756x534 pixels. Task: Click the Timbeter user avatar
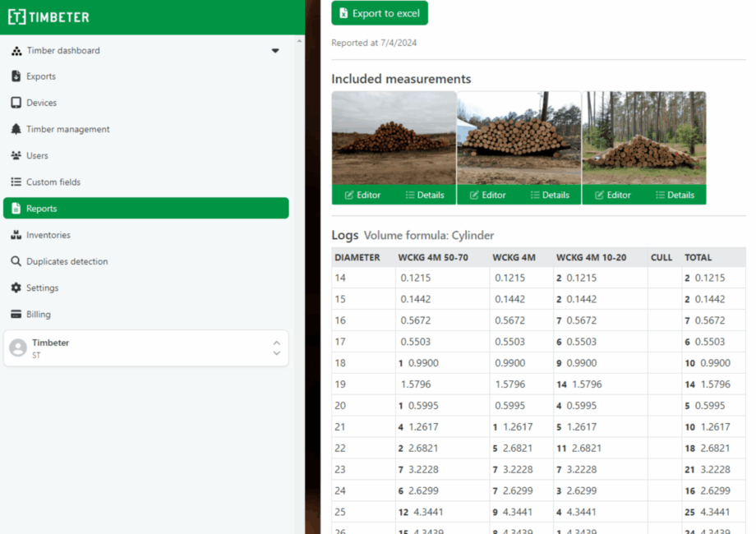point(17,348)
